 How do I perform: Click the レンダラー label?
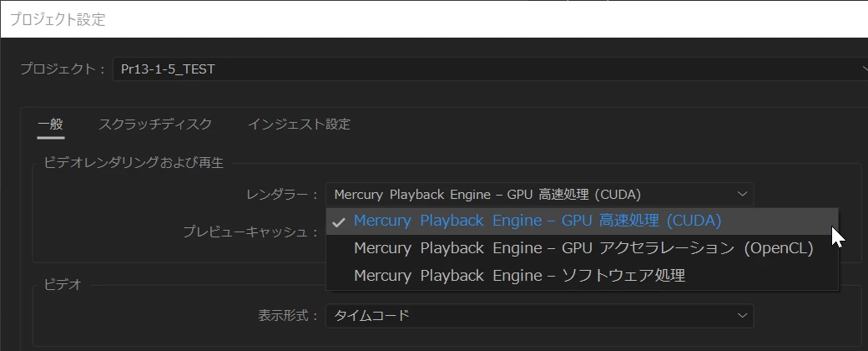282,195
